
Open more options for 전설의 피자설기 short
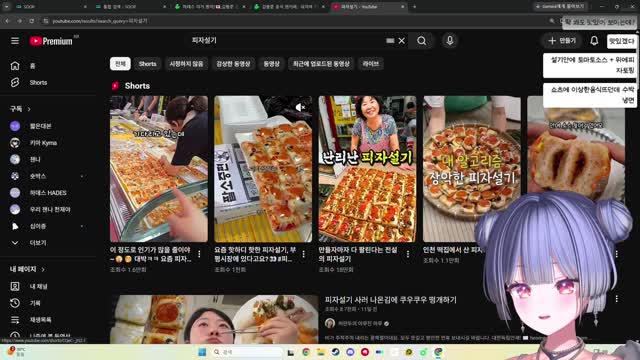point(408,254)
